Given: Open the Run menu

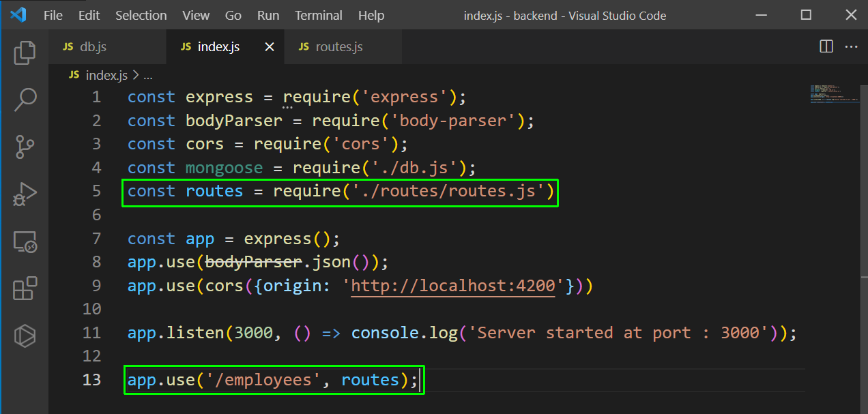Looking at the screenshot, I should pos(268,15).
